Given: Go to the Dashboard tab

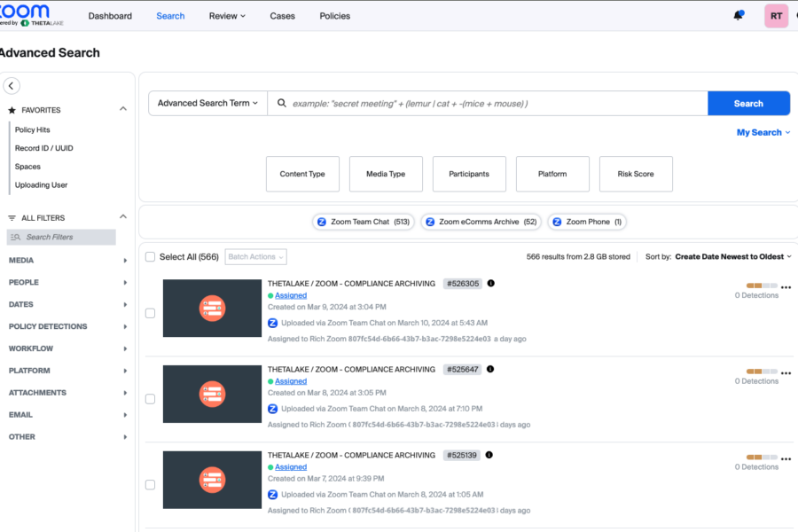Looking at the screenshot, I should 110,16.
